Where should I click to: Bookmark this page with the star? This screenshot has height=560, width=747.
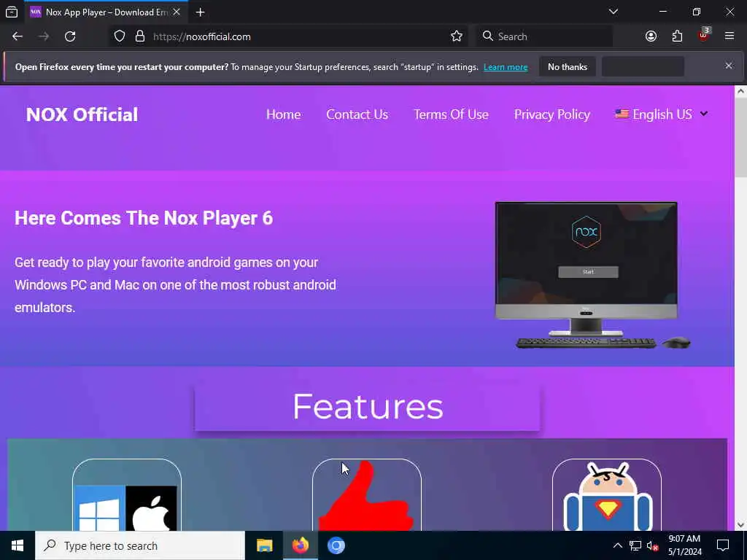(457, 36)
